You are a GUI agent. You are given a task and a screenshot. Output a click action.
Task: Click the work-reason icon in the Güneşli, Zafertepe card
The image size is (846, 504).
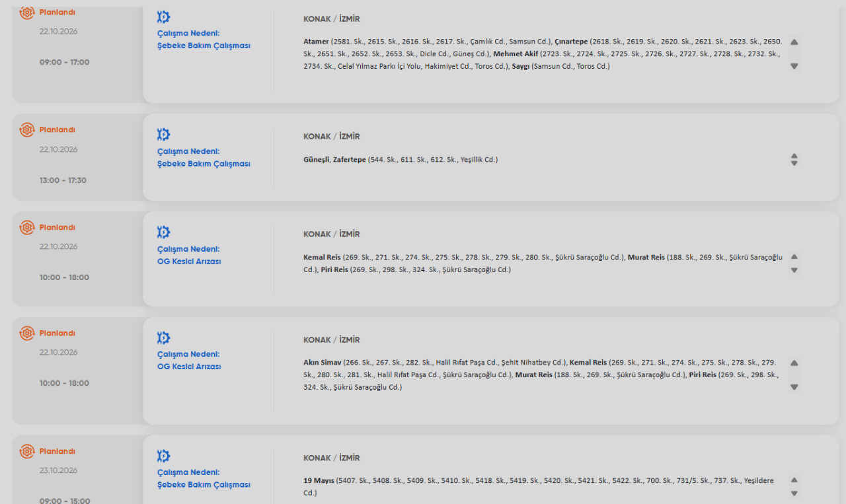point(163,135)
